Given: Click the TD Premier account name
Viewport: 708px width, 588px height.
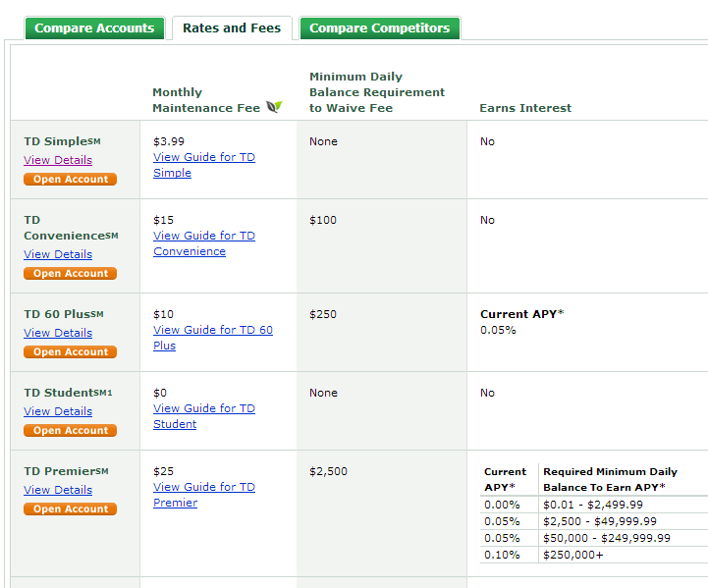Looking at the screenshot, I should pos(66,471).
